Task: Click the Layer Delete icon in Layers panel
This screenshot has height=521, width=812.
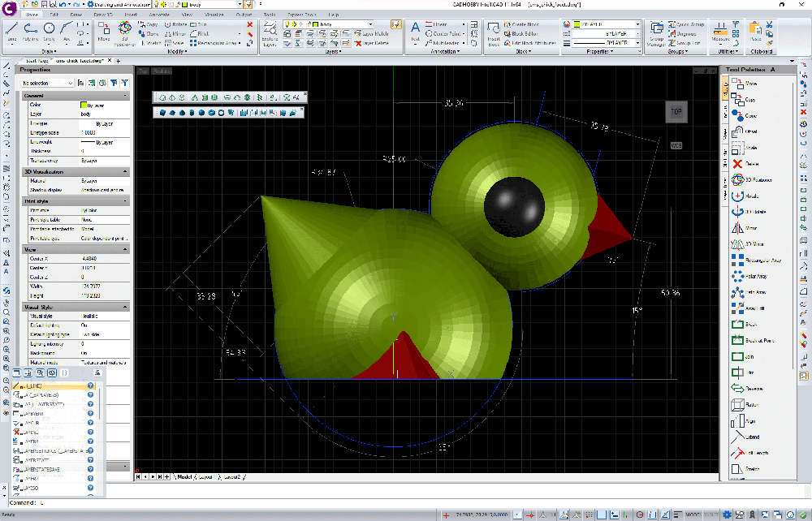Action: click(357, 44)
